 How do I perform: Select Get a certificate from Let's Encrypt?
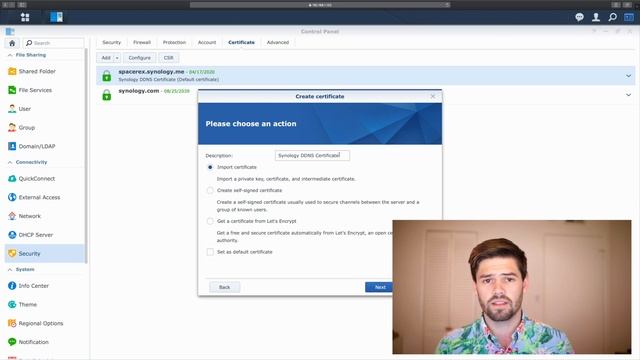pos(210,221)
